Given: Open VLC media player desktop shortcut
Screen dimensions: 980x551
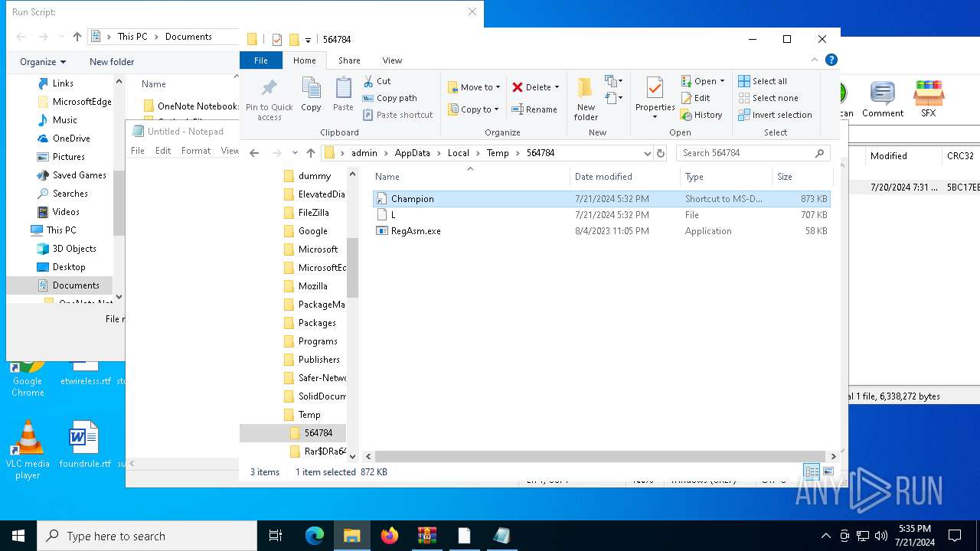Looking at the screenshot, I should [28, 450].
